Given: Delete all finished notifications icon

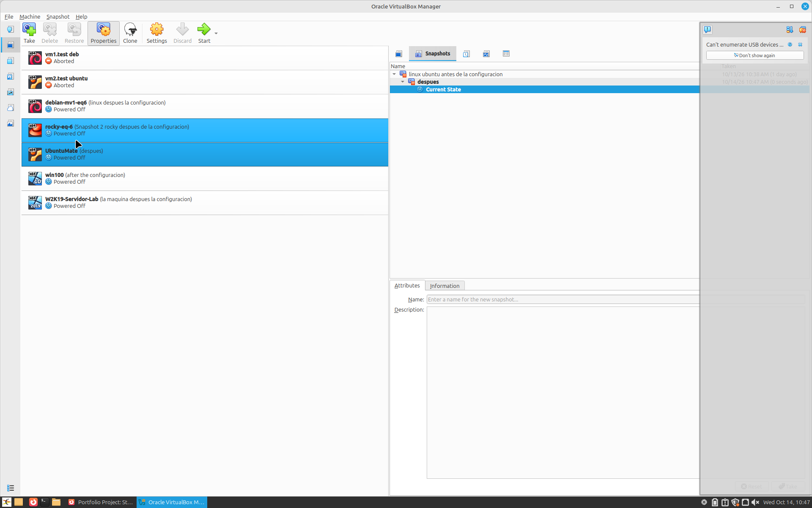Looking at the screenshot, I should coord(803,30).
